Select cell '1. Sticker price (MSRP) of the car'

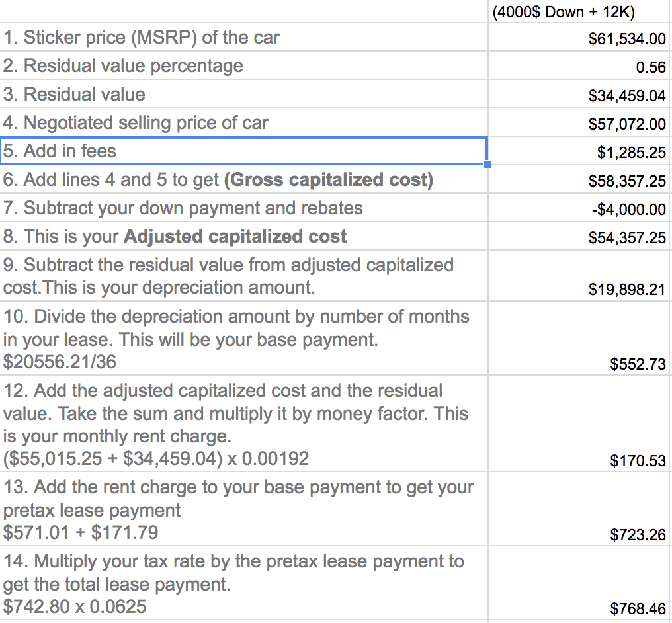click(x=244, y=37)
